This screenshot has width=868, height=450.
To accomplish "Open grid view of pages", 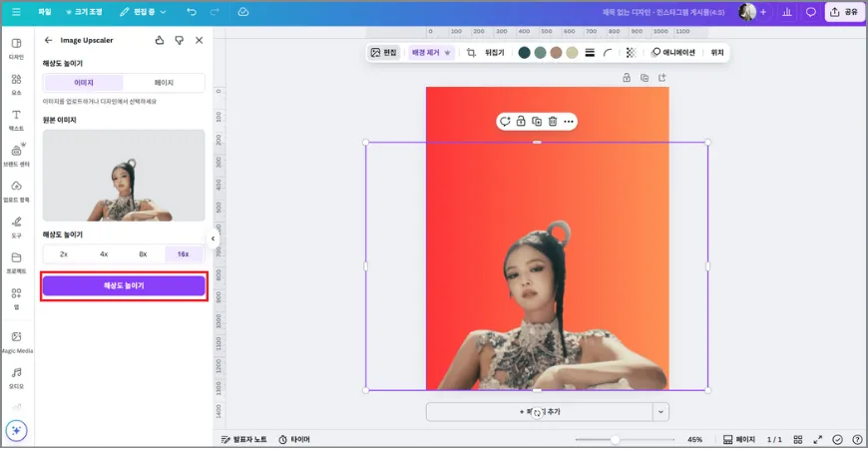I will (x=798, y=439).
